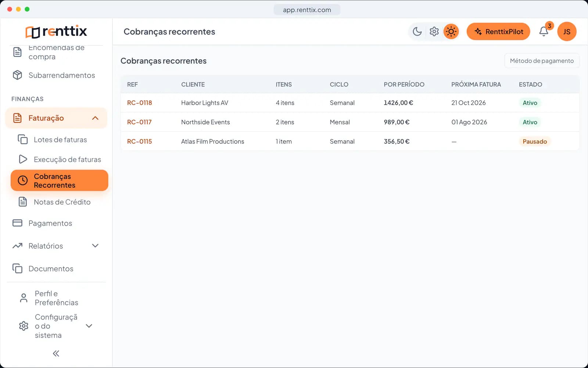This screenshot has width=588, height=368.
Task: Click the PRÓXIMA FATURA column header
Action: 476,84
